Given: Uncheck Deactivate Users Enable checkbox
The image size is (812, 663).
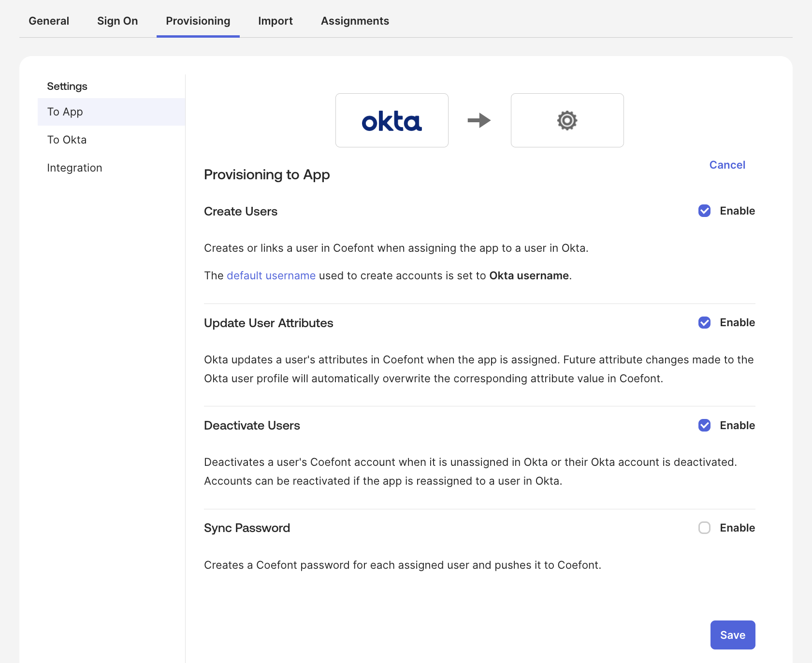Looking at the screenshot, I should [704, 425].
